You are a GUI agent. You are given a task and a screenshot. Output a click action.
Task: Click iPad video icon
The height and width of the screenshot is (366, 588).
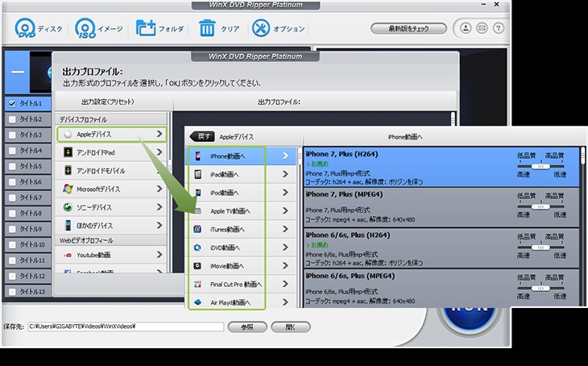coord(197,174)
